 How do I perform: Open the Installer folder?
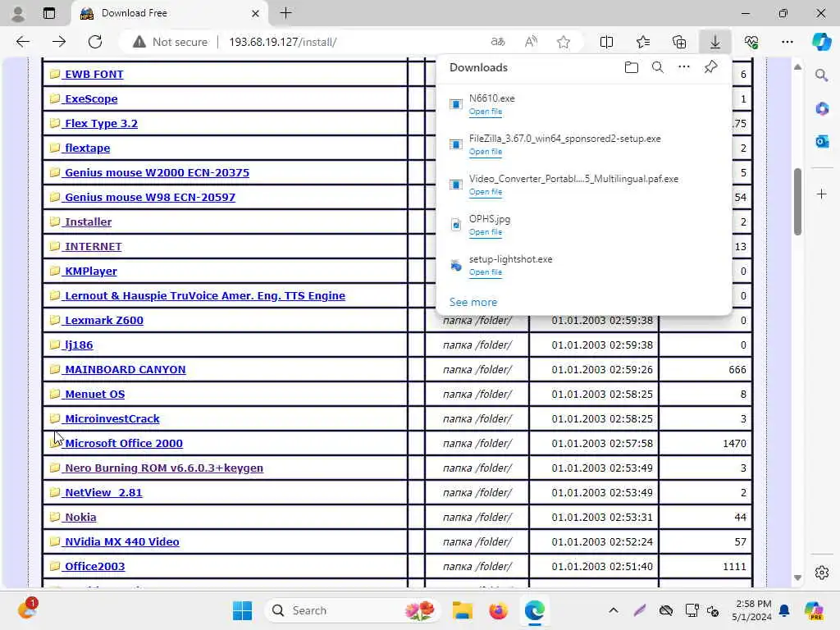87,221
